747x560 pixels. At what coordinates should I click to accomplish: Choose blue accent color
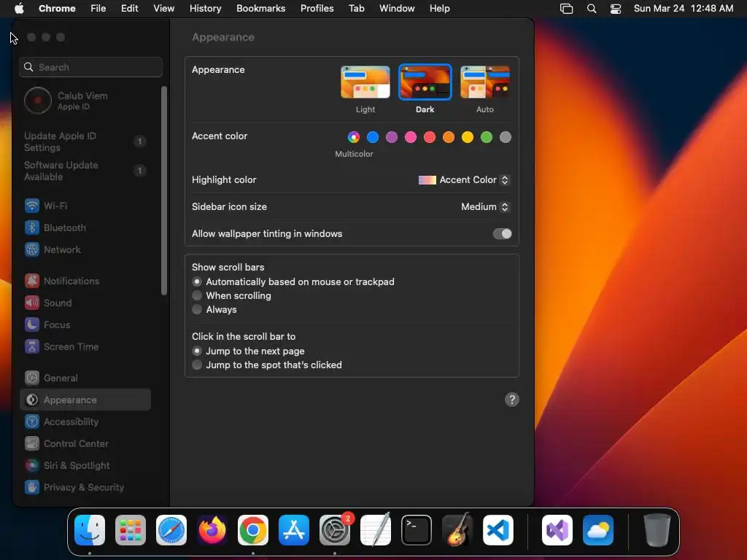(x=373, y=137)
